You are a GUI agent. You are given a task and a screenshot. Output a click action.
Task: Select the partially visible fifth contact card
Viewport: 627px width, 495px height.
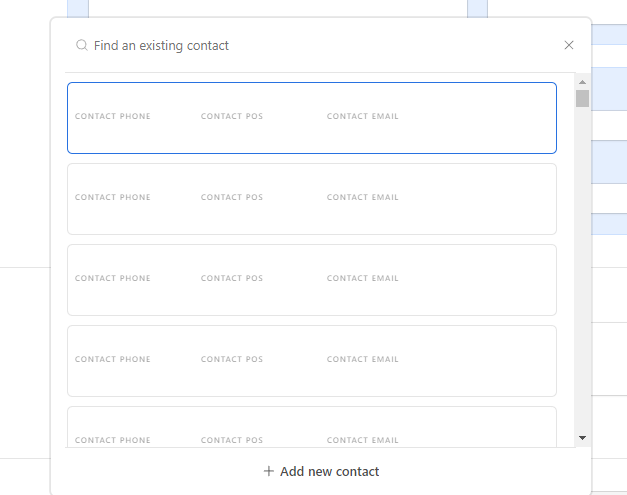312,427
